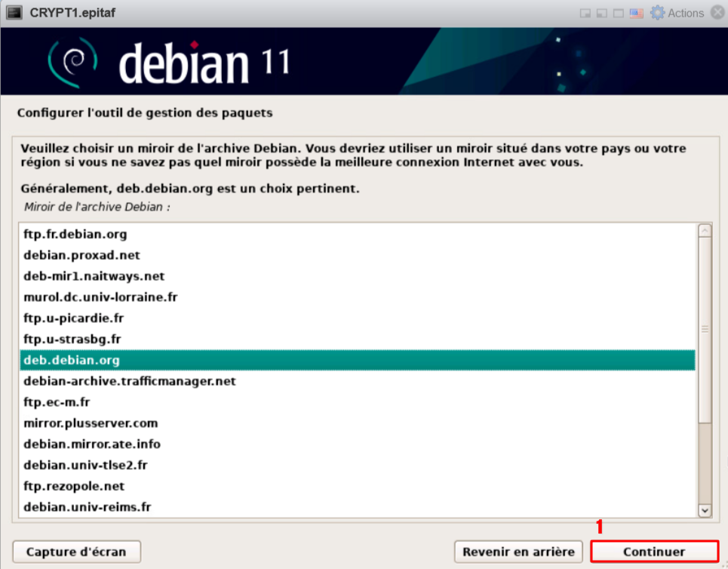This screenshot has height=569, width=728.
Task: Click Revenir en arrière button
Action: coord(518,552)
